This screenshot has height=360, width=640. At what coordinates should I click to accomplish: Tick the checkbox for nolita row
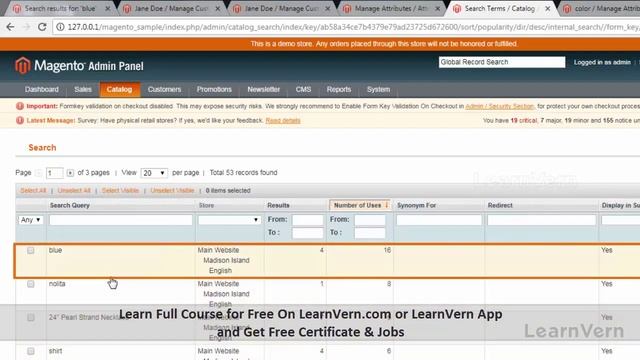pos(31,284)
